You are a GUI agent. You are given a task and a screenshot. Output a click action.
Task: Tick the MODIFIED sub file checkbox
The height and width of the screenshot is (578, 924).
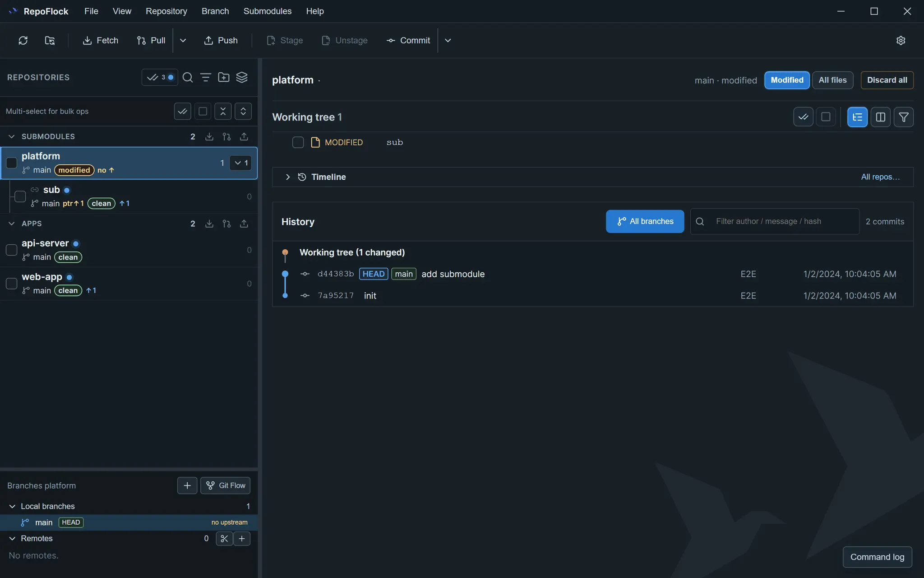pos(298,142)
